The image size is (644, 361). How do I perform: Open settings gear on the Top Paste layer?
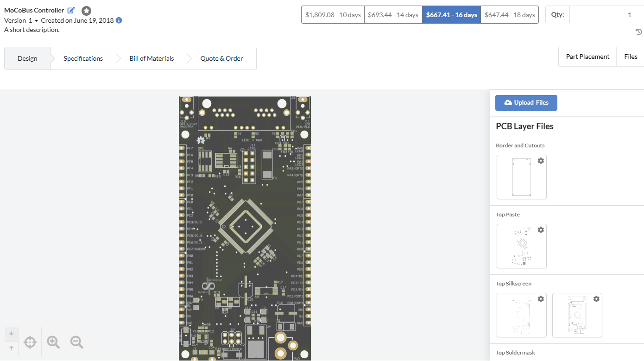pos(541,229)
